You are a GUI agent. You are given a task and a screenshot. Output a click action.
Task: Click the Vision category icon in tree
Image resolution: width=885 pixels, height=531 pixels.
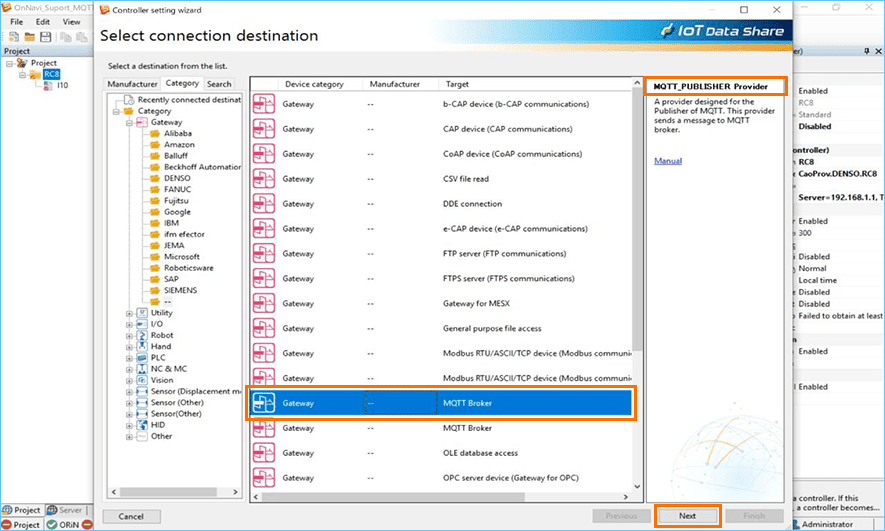point(142,380)
